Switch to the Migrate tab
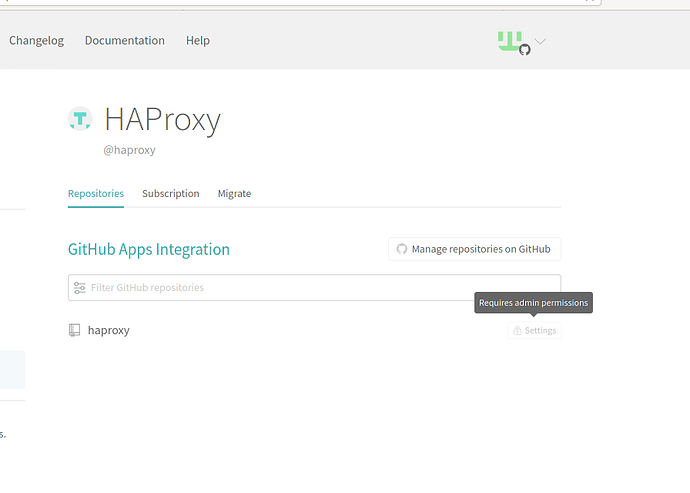 coord(234,194)
